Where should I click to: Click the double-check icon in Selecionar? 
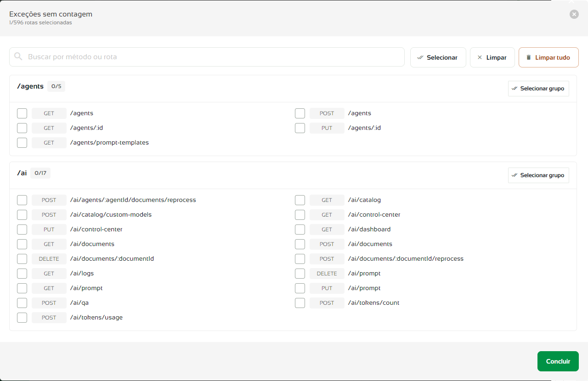click(x=420, y=57)
